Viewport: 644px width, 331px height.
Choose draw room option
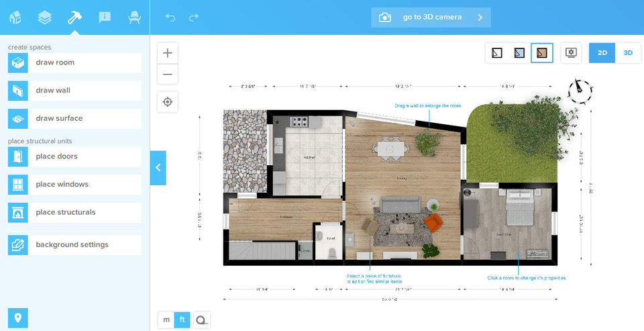coord(74,63)
